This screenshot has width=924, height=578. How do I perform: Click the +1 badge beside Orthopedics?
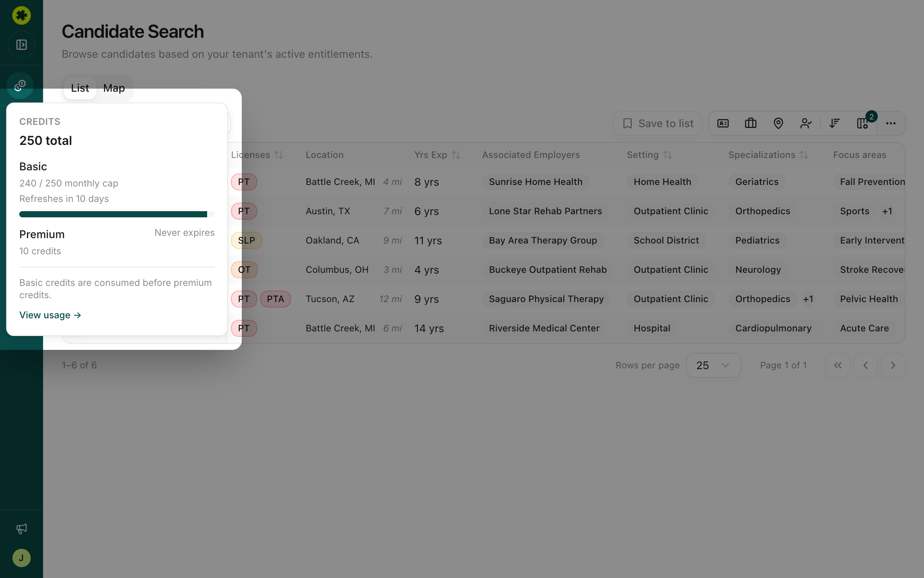pyautogui.click(x=808, y=299)
